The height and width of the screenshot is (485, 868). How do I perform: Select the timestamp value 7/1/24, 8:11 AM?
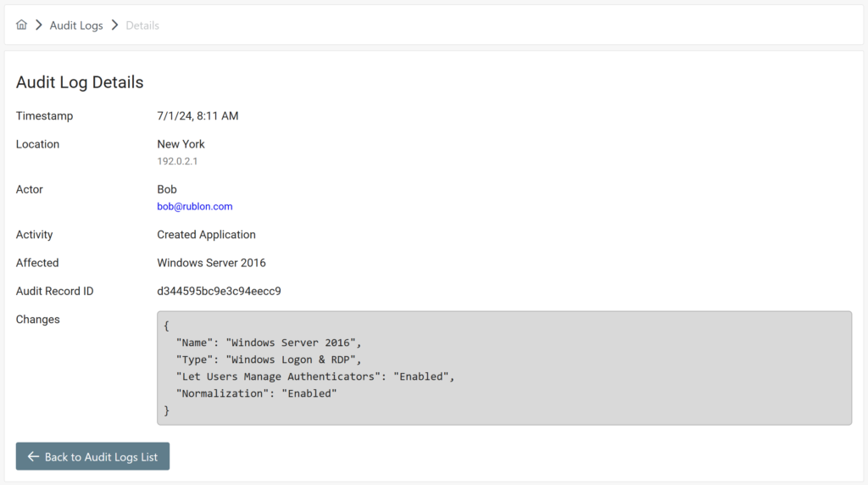pos(198,115)
